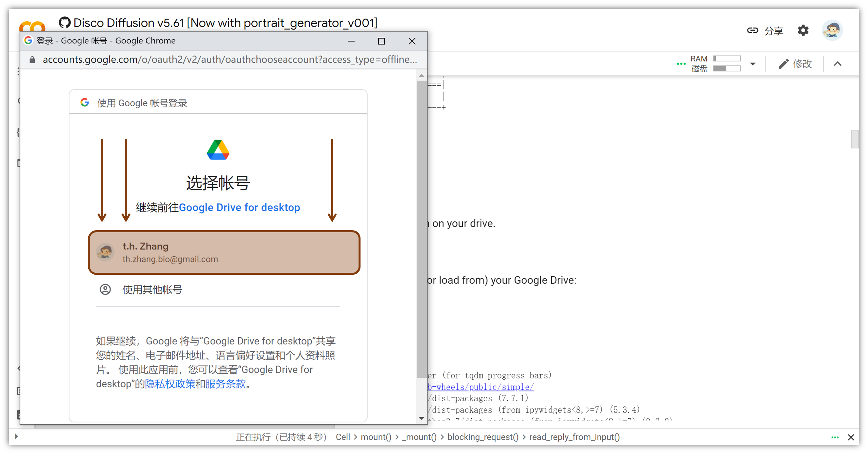
Task: Click the th.zhang.bio@gmail.com email text
Action: (170, 259)
